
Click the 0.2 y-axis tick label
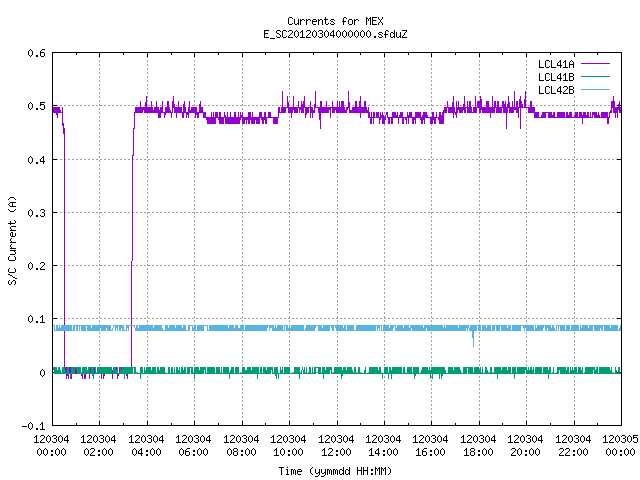[37, 266]
